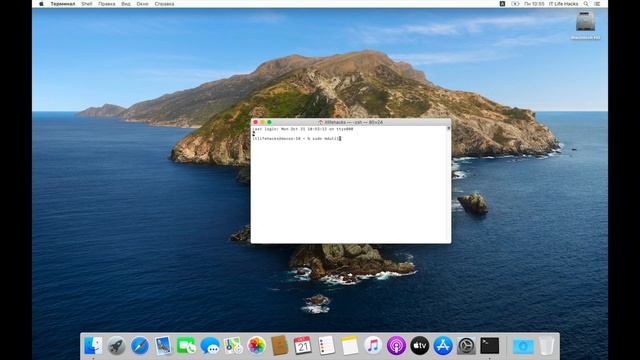
Task: Open Notification Center list icon
Action: [597, 4]
